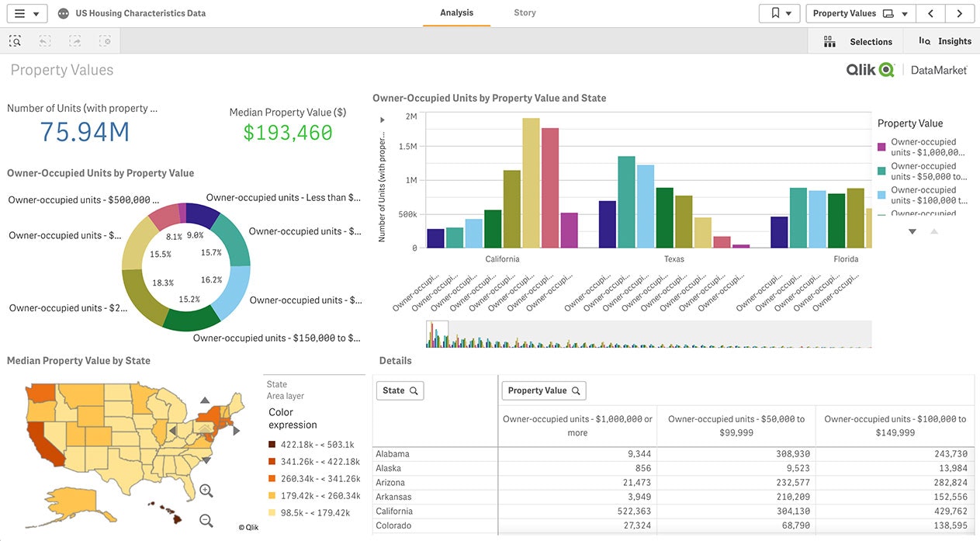Search the Property Value column header

(x=544, y=390)
